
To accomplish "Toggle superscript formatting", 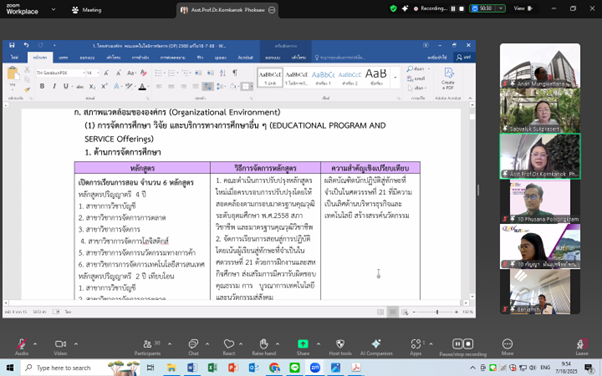I will click(104, 86).
